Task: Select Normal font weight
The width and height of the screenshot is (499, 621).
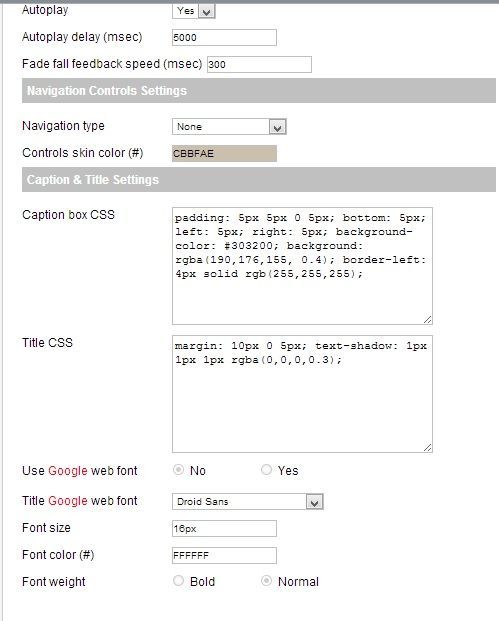Action: 267,581
